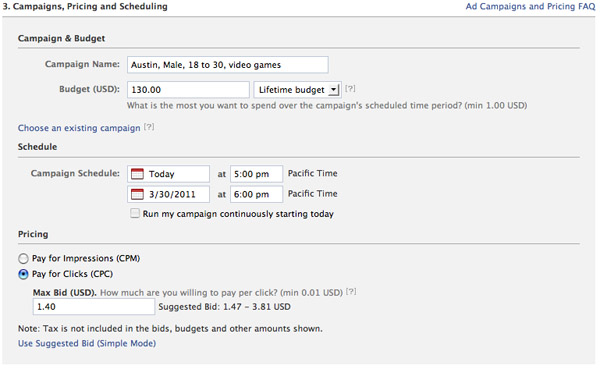Click the Schedule section heading
The height and width of the screenshot is (369, 600).
coord(38,147)
